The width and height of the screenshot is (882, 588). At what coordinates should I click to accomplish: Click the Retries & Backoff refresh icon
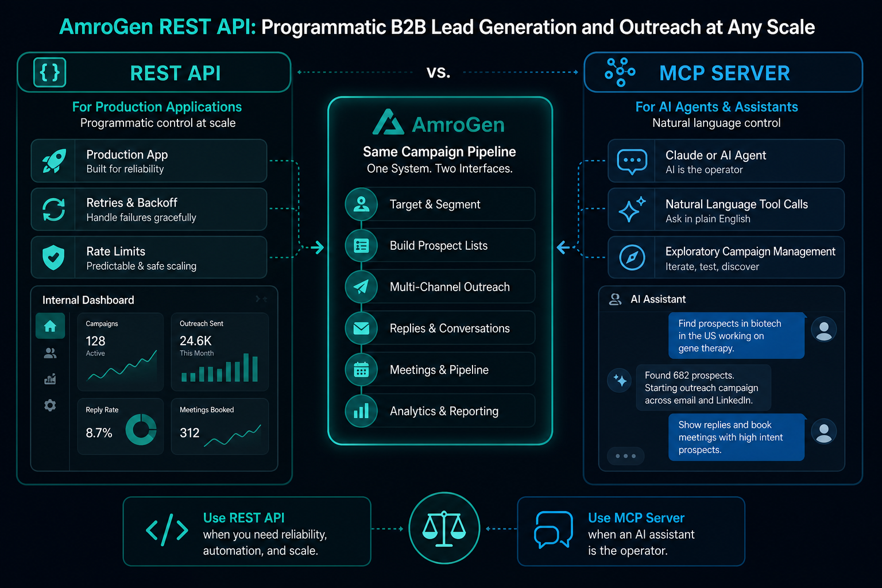click(54, 209)
